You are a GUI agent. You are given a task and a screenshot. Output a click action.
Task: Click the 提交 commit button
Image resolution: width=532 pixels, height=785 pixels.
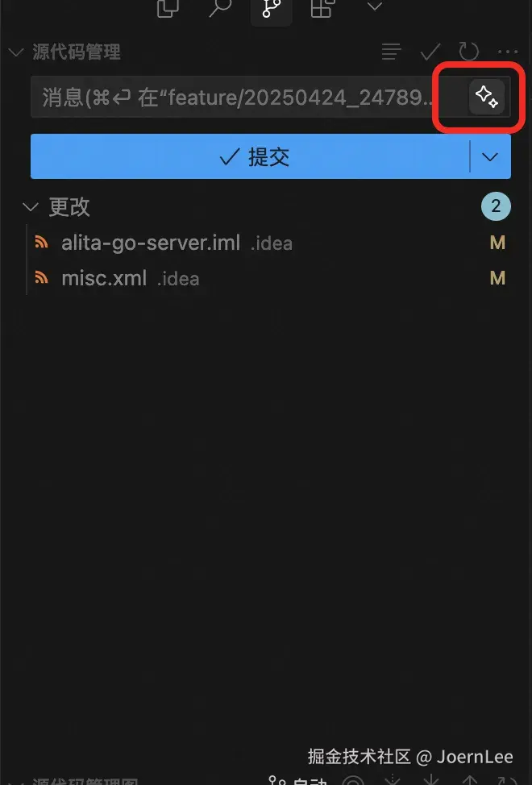(x=250, y=156)
